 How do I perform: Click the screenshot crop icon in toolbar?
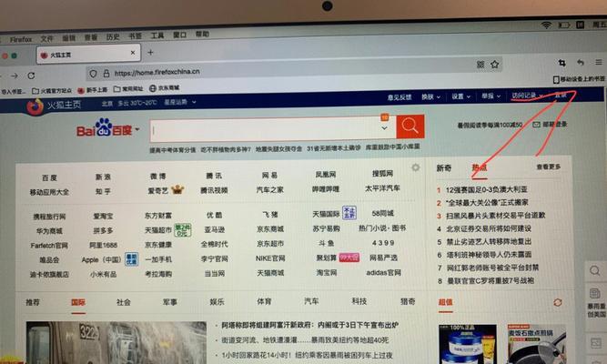tap(561, 63)
